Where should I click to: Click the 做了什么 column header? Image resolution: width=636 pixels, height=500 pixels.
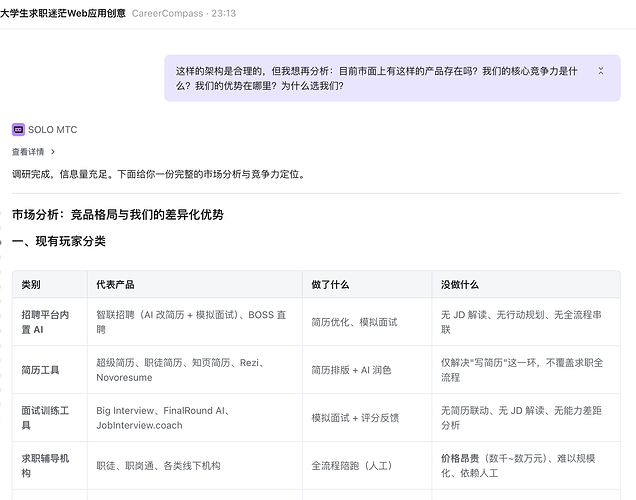click(x=367, y=285)
